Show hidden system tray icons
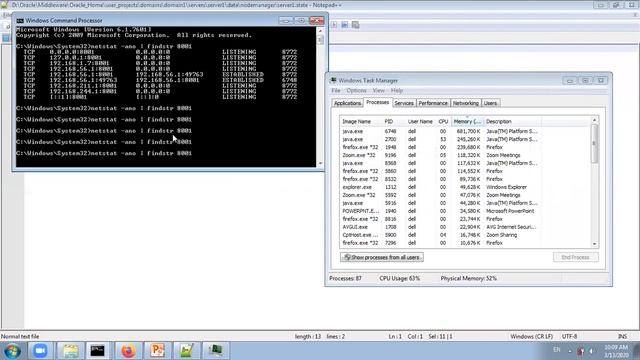 tap(570, 351)
